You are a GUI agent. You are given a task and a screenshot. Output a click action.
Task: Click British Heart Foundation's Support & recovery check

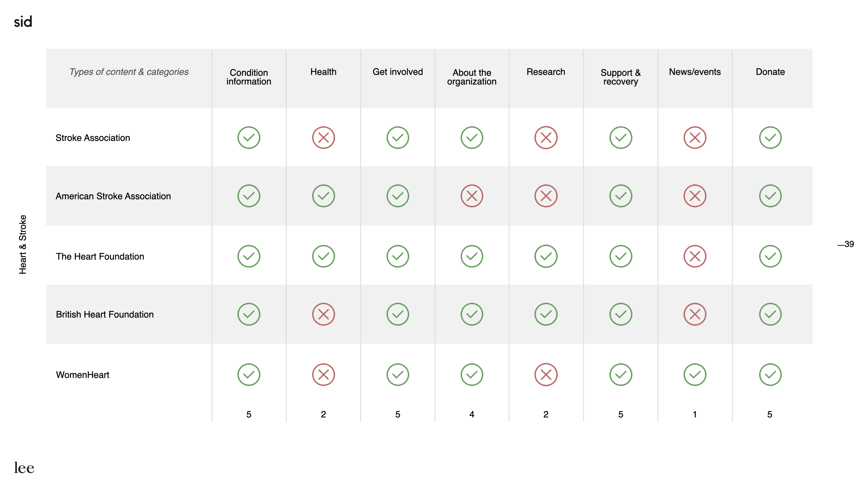point(620,314)
